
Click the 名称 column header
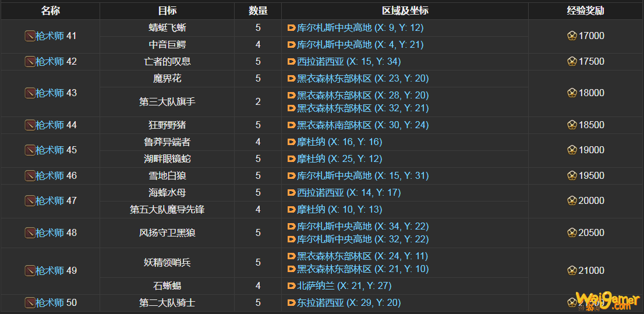(50, 11)
